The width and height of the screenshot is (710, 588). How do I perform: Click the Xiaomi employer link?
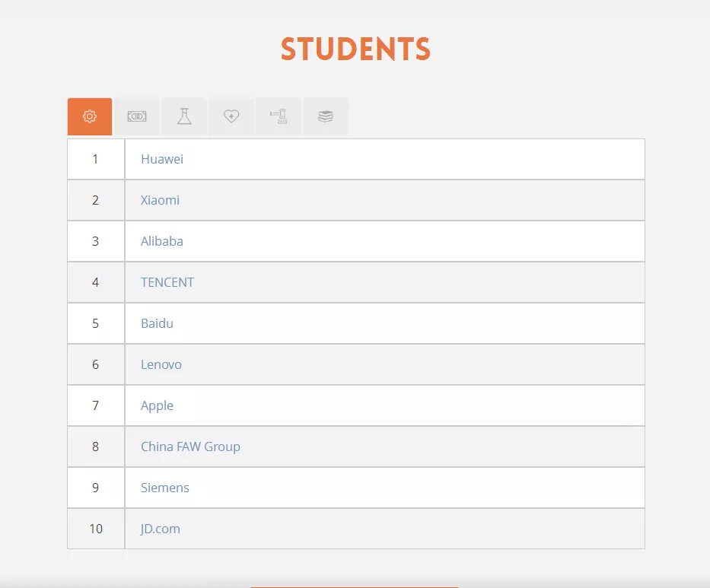tap(160, 200)
